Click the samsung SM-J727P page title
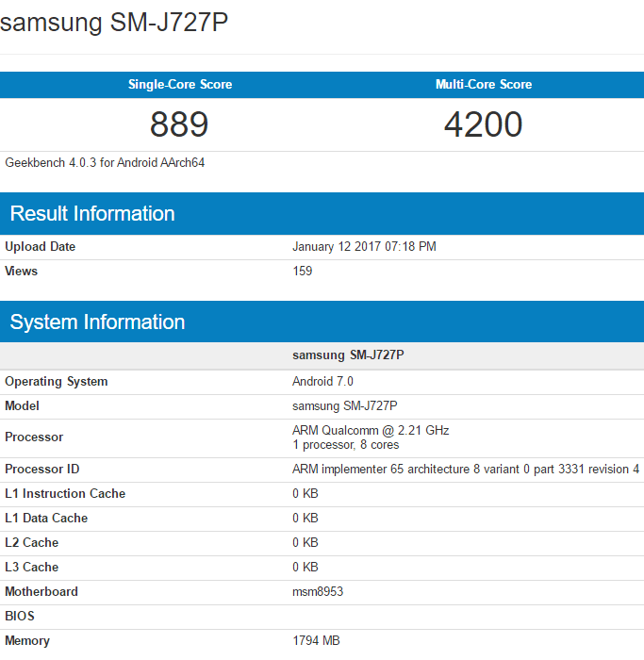The image size is (644, 660). coord(114,23)
